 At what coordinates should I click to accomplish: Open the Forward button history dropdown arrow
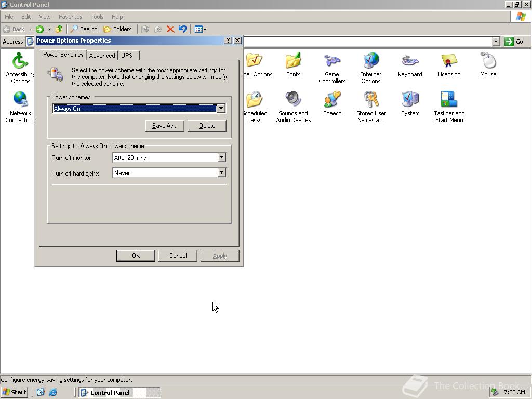pos(49,29)
